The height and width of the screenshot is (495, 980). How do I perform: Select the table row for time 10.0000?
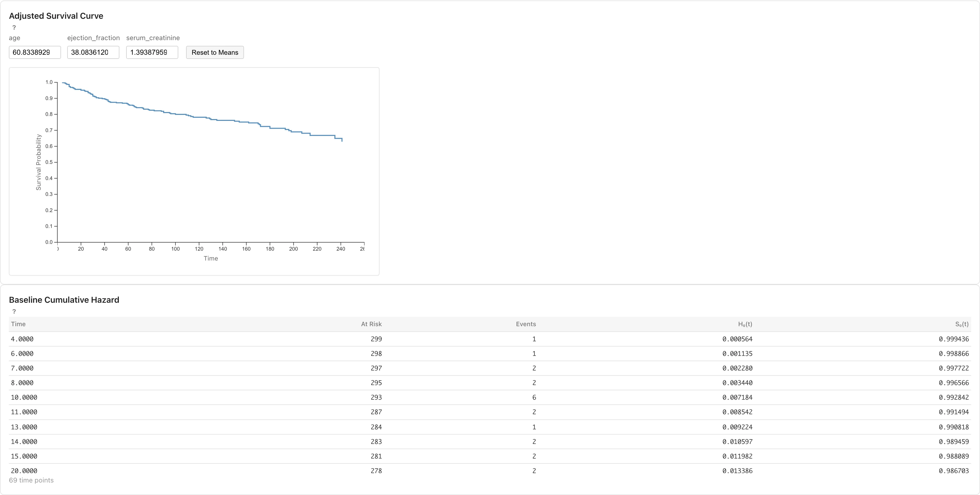point(490,397)
